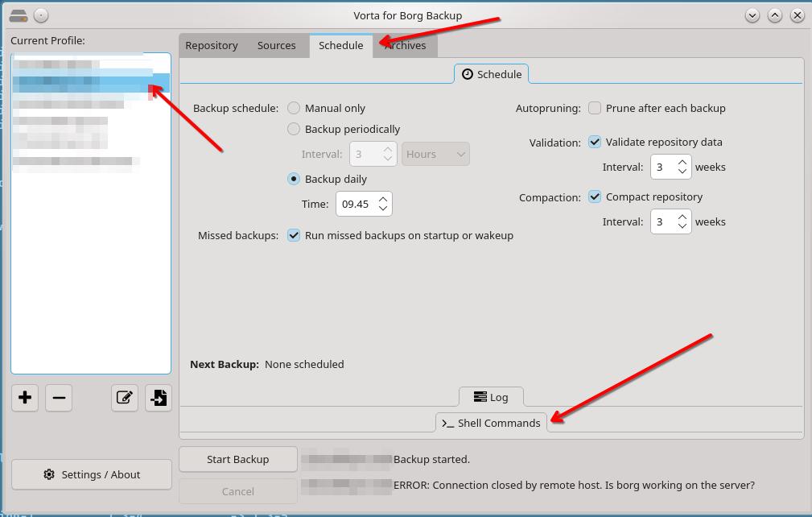Select the highlighted profile in the list

click(x=91, y=83)
